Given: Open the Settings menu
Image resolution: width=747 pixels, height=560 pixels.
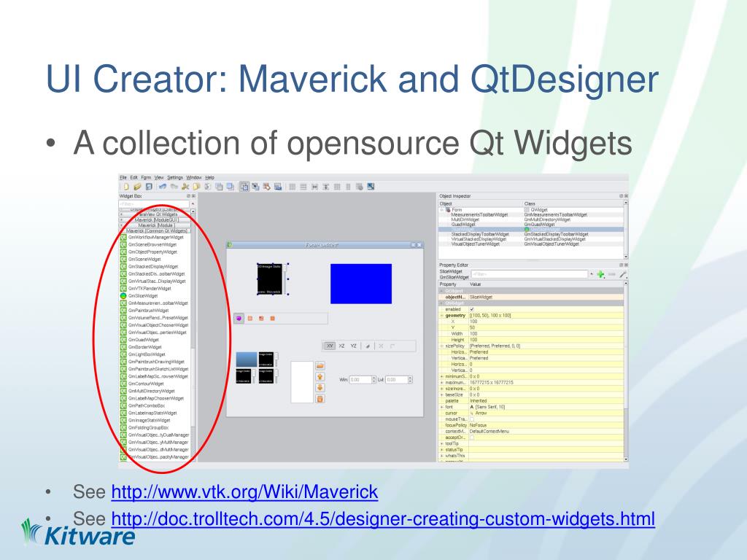Looking at the screenshot, I should (175, 178).
